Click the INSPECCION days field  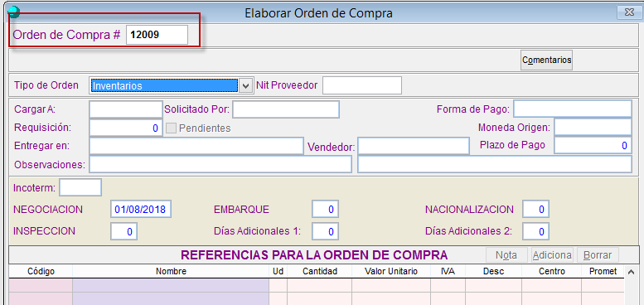124,231
